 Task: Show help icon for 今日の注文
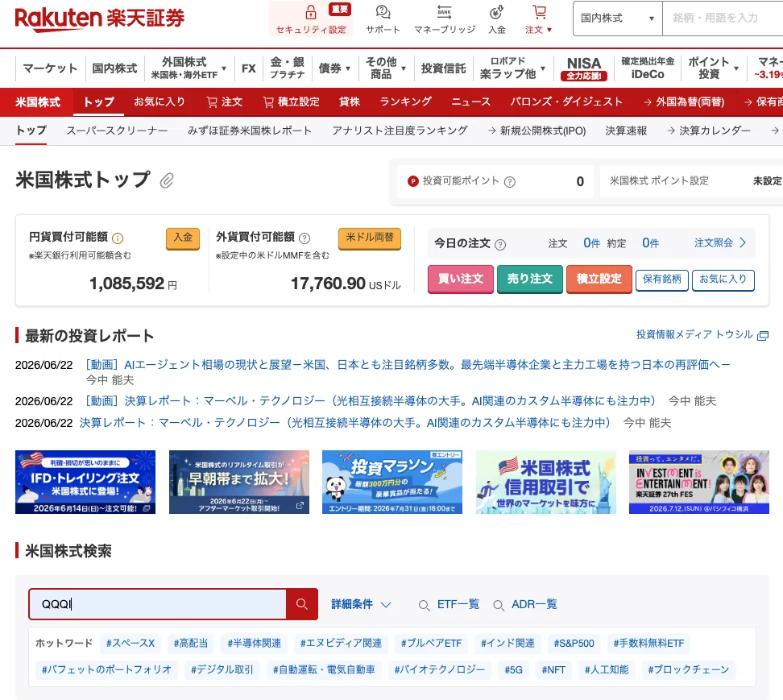tap(500, 244)
